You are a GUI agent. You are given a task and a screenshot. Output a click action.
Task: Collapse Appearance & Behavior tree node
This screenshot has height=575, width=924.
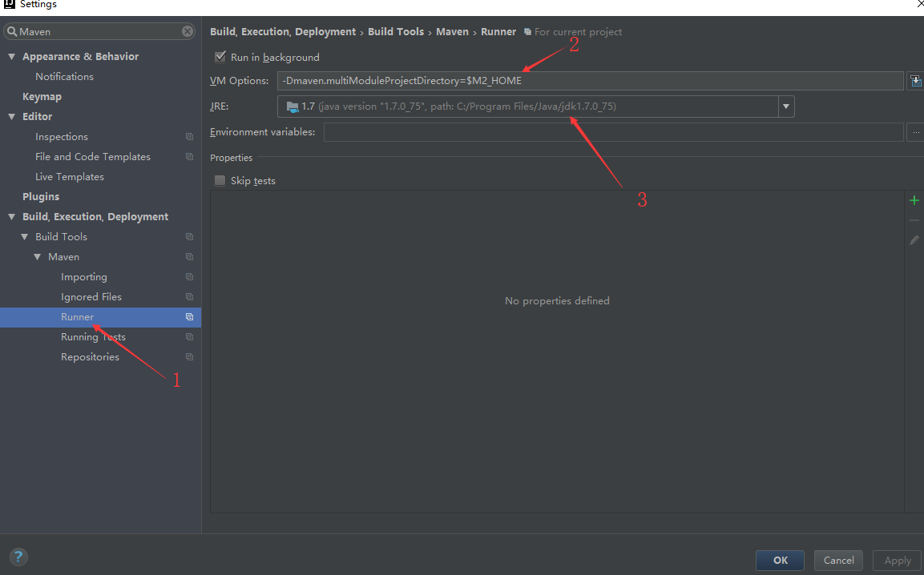(x=12, y=57)
